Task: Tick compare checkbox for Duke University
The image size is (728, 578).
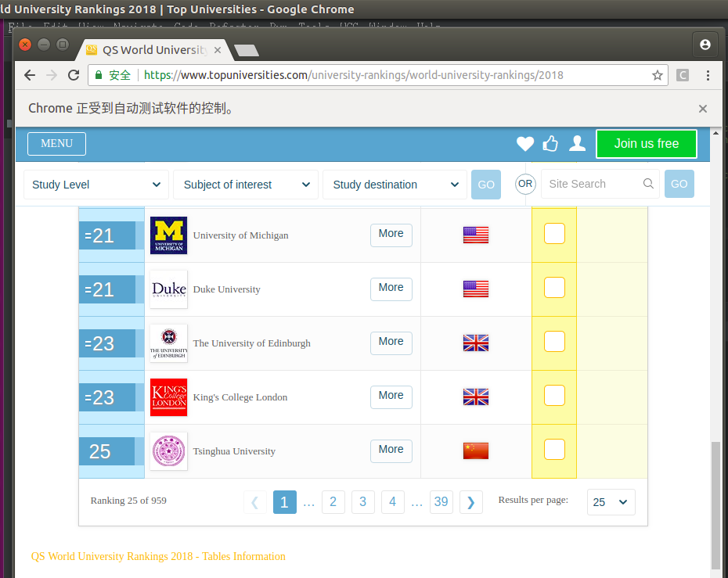Action: coord(554,288)
